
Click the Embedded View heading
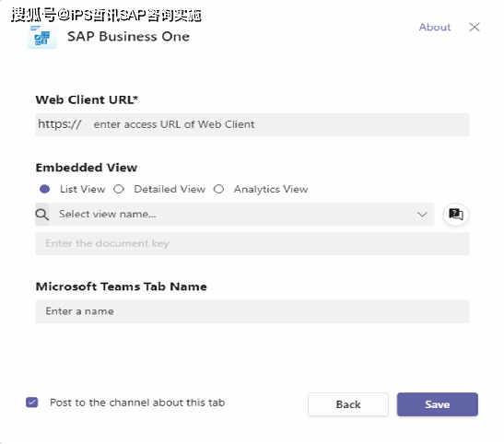pos(87,168)
